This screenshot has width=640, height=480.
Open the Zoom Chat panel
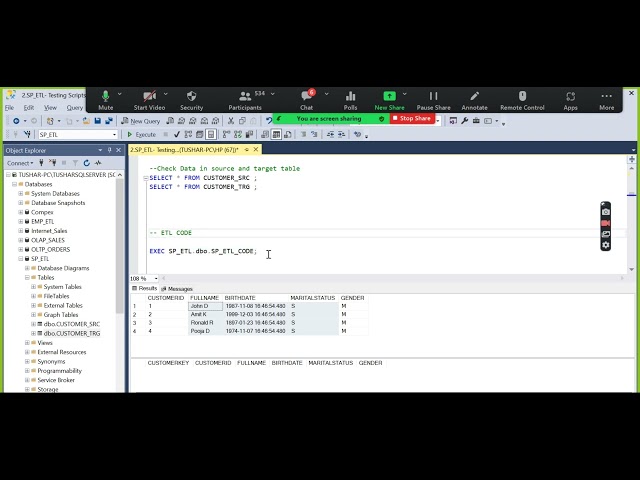point(306,97)
